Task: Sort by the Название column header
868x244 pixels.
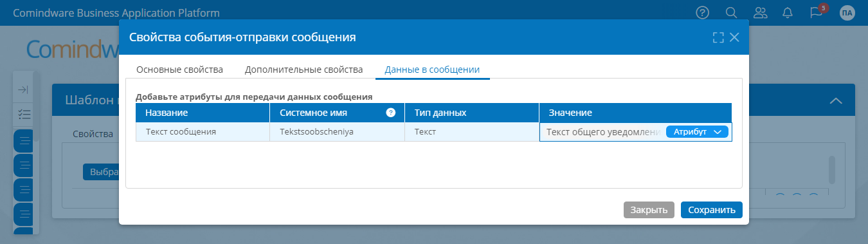Action: 203,113
